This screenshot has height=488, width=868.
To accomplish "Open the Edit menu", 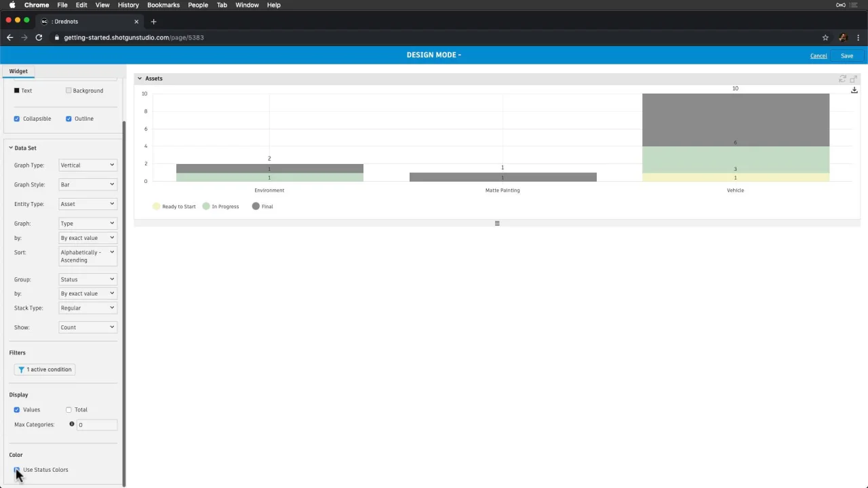I will pyautogui.click(x=81, y=5).
